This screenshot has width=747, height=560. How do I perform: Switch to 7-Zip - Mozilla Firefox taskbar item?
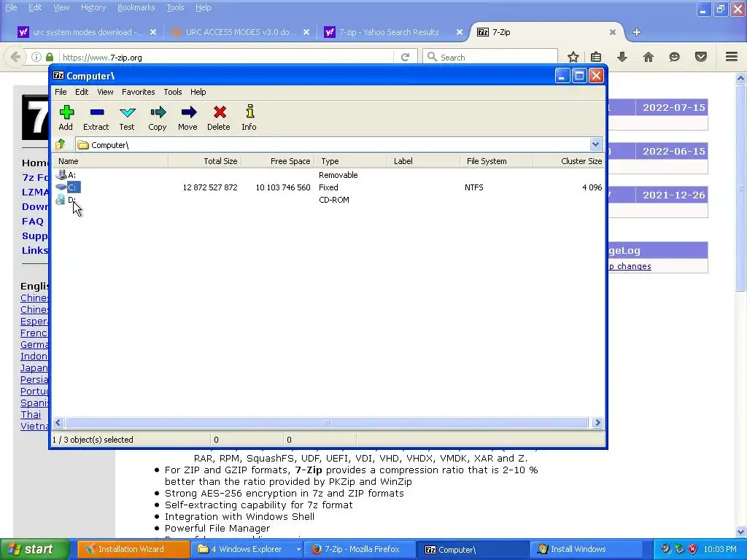click(360, 549)
